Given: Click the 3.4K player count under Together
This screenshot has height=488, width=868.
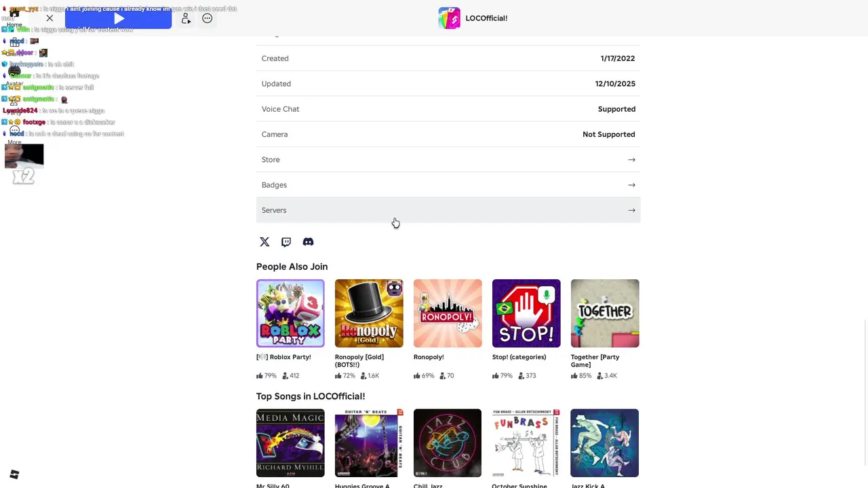Looking at the screenshot, I should 607,375.
